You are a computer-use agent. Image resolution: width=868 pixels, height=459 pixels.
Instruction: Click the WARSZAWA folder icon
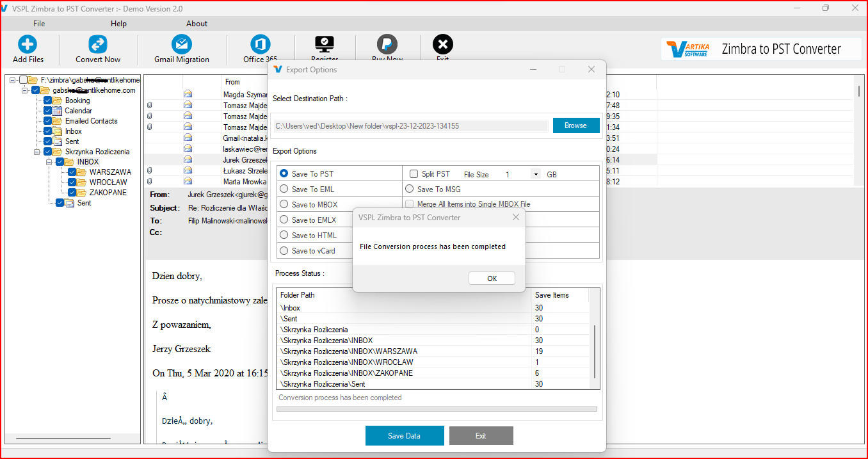pyautogui.click(x=82, y=172)
